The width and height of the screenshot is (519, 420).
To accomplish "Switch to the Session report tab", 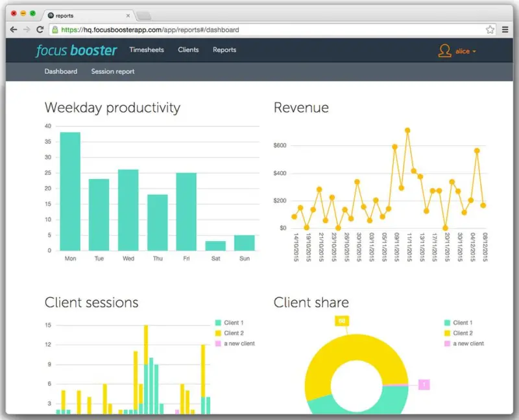I will tap(113, 71).
